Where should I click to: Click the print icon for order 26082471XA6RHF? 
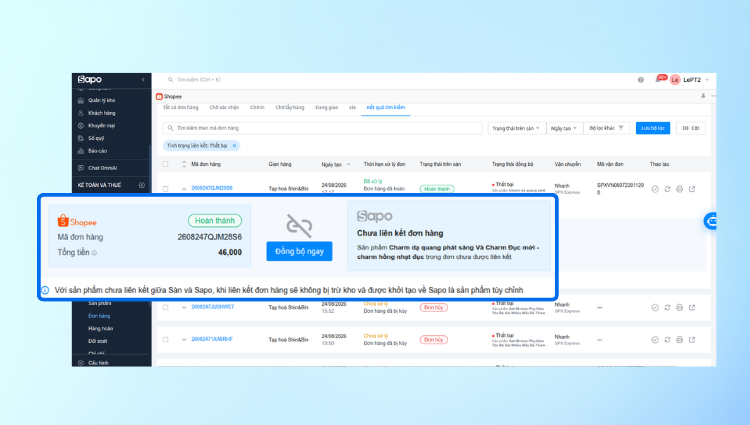coord(679,339)
